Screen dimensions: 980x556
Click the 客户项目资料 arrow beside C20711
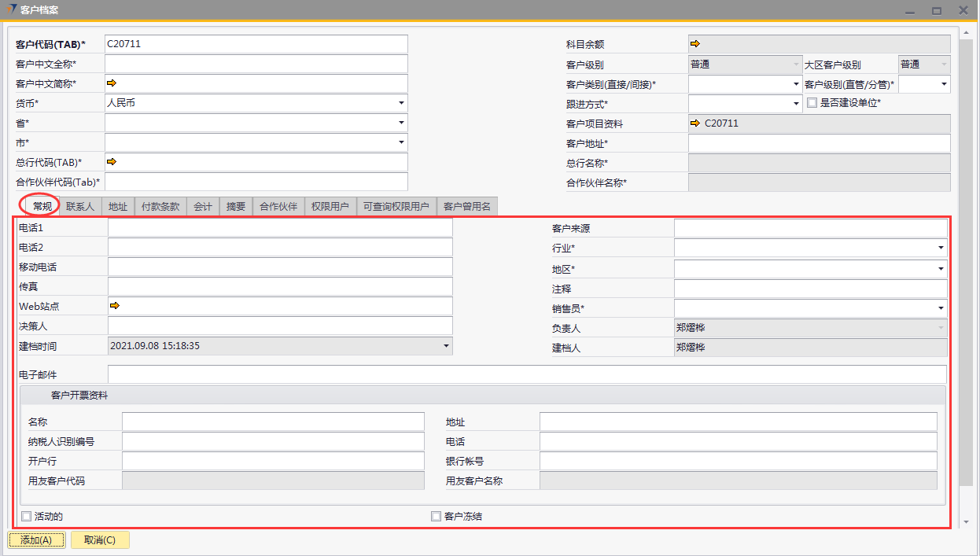pos(695,123)
